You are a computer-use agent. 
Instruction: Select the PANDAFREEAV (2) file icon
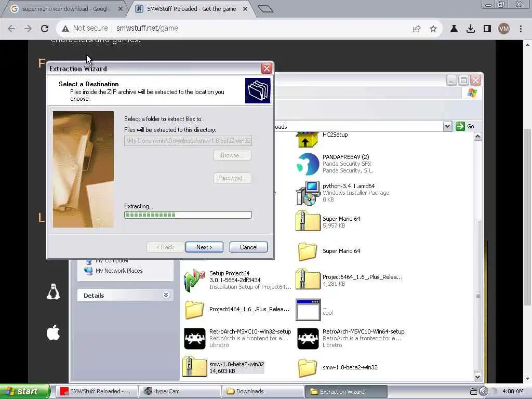point(308,164)
